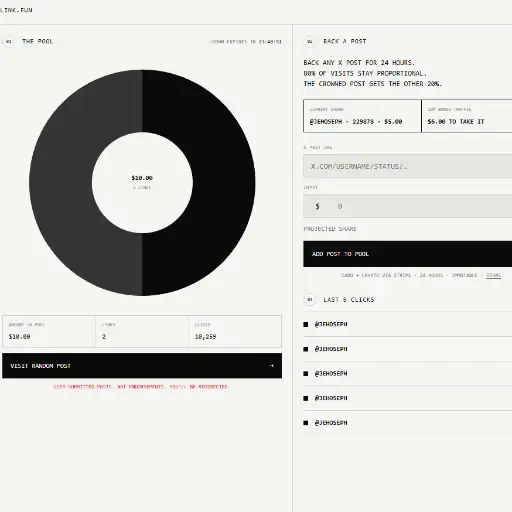This screenshot has width=512, height=512.
Task: Click Add Post to Pool button
Action: (408, 254)
